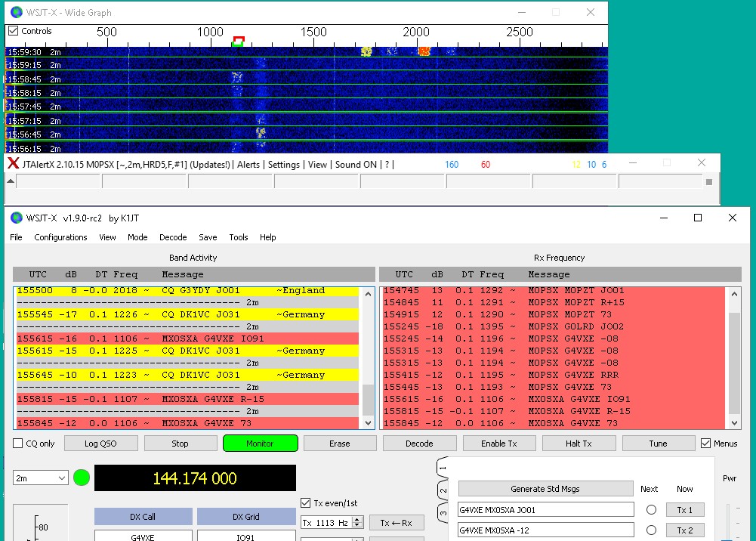Toggle JTAlertX Sound ON option
The width and height of the screenshot is (756, 541).
click(356, 165)
